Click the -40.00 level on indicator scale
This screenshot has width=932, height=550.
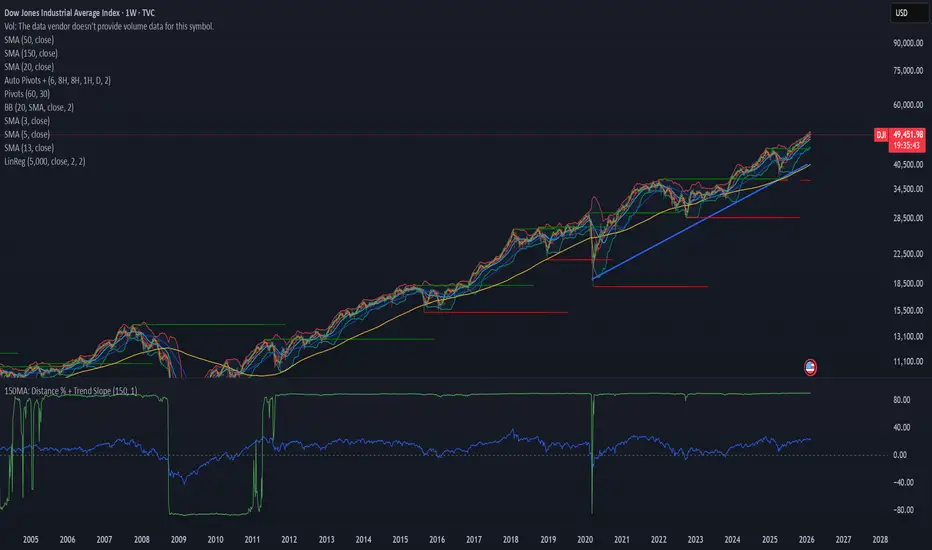click(903, 482)
